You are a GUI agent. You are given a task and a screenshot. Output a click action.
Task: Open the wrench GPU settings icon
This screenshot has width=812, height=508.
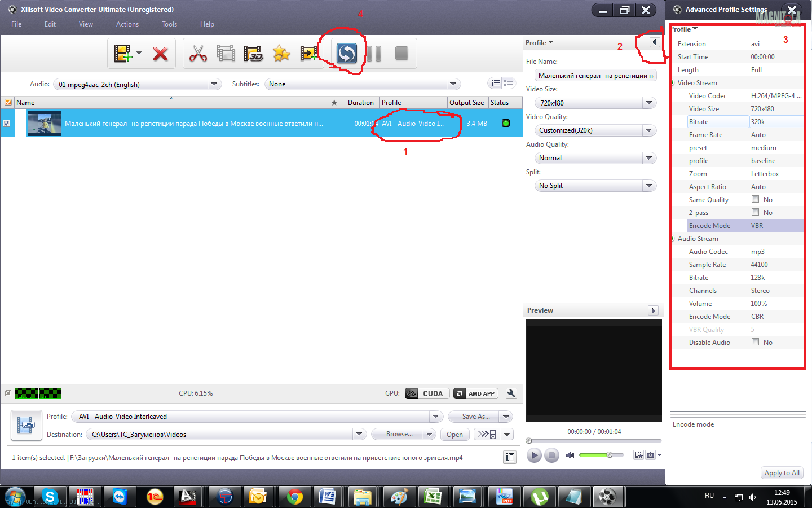511,393
